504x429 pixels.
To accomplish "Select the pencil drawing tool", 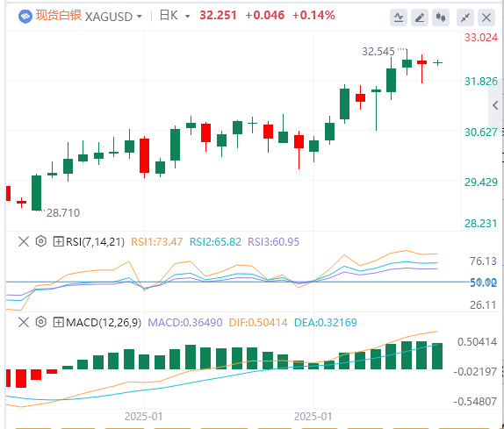I will coord(420,18).
